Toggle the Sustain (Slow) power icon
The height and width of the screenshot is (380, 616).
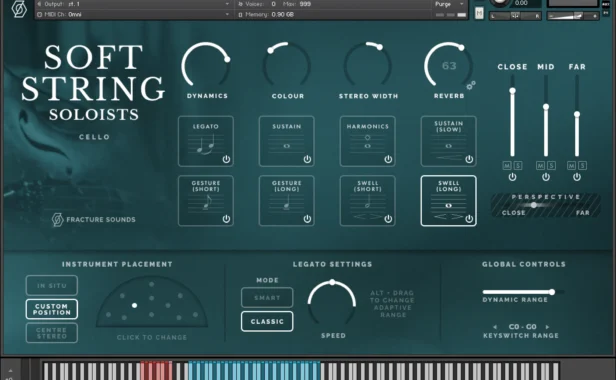click(x=469, y=159)
